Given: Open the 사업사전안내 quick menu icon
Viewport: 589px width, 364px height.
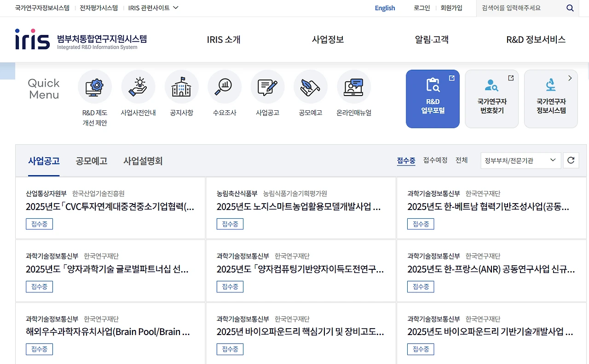Looking at the screenshot, I should click(138, 86).
